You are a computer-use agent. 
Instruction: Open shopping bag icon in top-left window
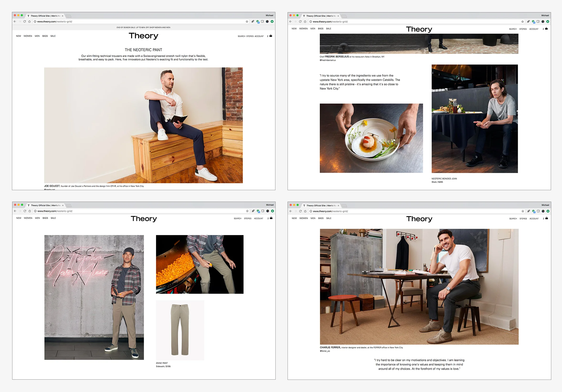click(x=271, y=36)
